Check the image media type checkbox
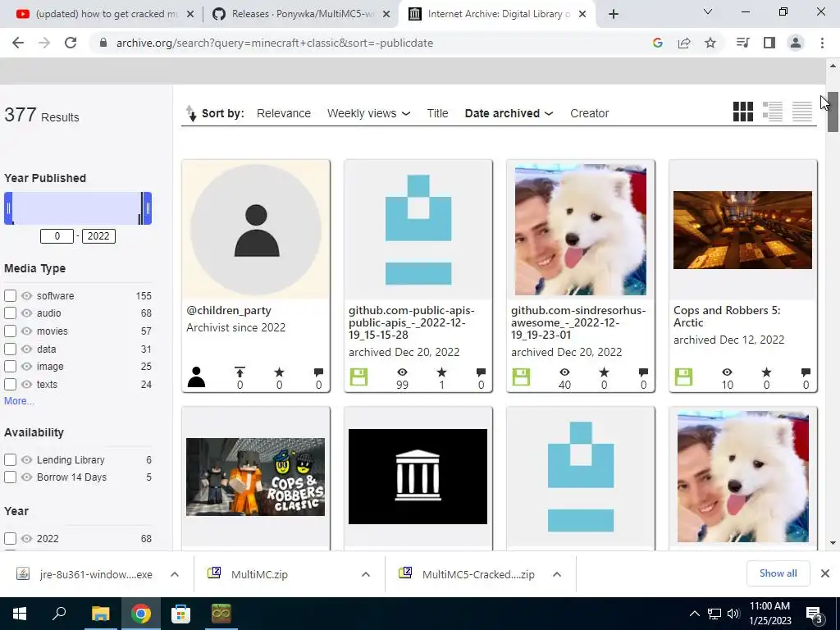Screen dimensions: 840x630 tap(10, 367)
